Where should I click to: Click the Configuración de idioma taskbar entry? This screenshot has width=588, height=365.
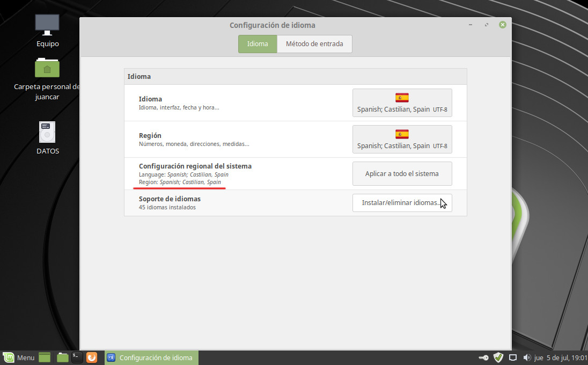(x=151, y=357)
